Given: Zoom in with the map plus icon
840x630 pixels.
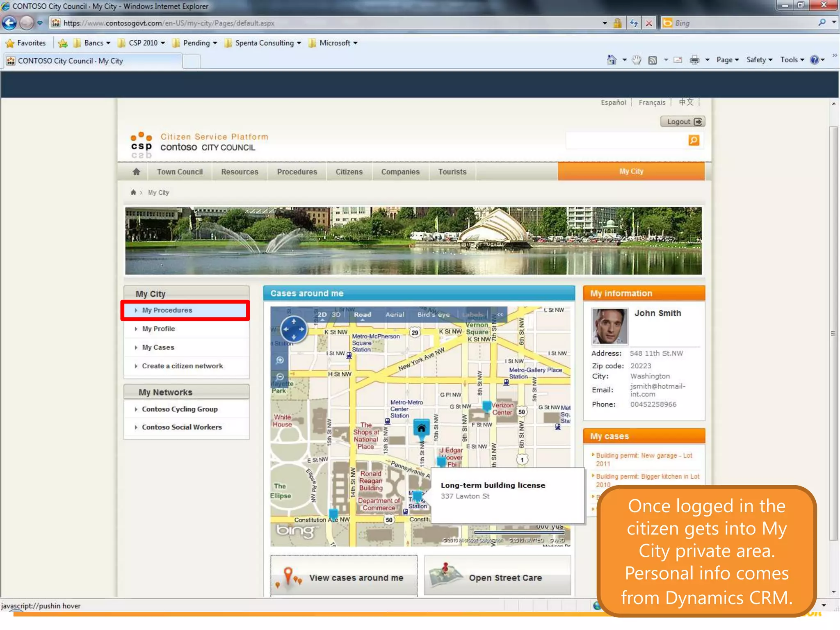Looking at the screenshot, I should [280, 360].
